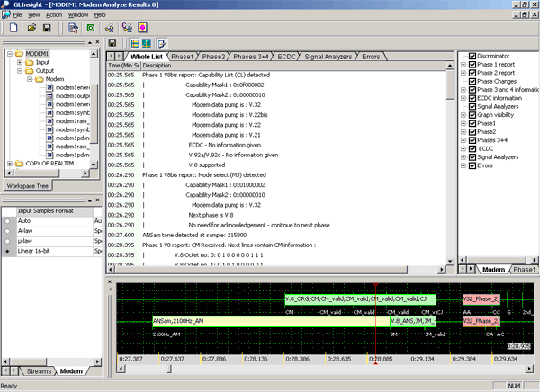Screen dimensions: 540x392
Task: Select file modem1outp in workspace tree
Action: [72, 96]
